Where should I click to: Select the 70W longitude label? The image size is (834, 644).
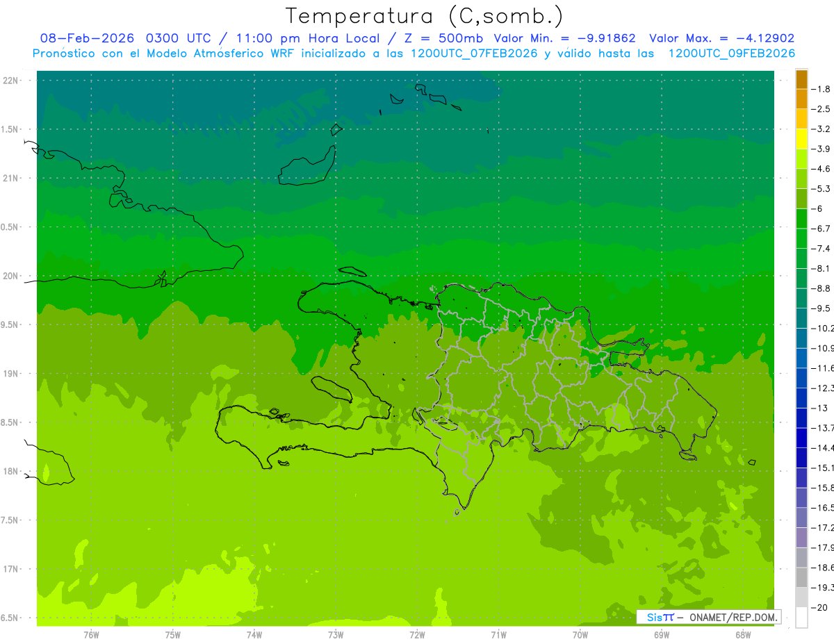[580, 635]
